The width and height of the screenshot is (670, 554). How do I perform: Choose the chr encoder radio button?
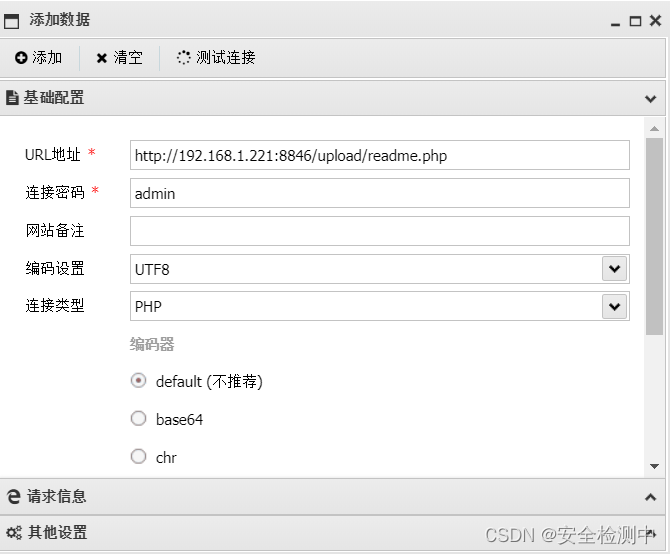(139, 457)
